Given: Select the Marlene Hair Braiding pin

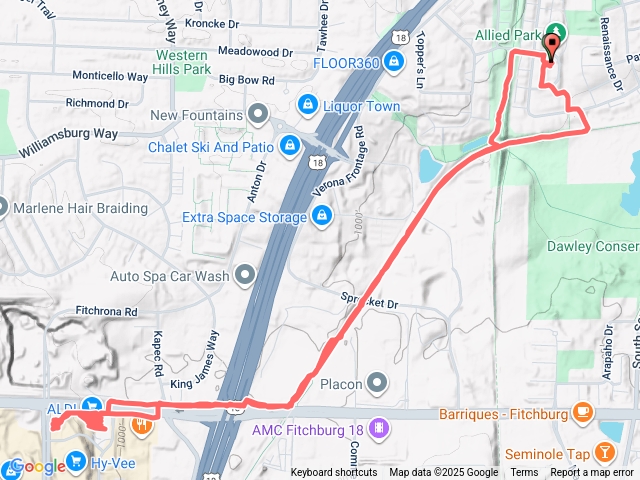Looking at the screenshot, I should point(2,208).
